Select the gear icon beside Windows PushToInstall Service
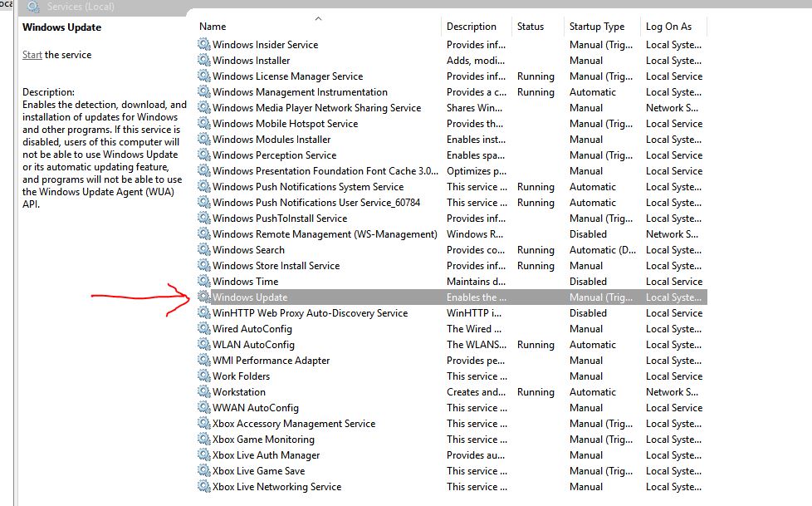The width and height of the screenshot is (812, 506). point(204,218)
